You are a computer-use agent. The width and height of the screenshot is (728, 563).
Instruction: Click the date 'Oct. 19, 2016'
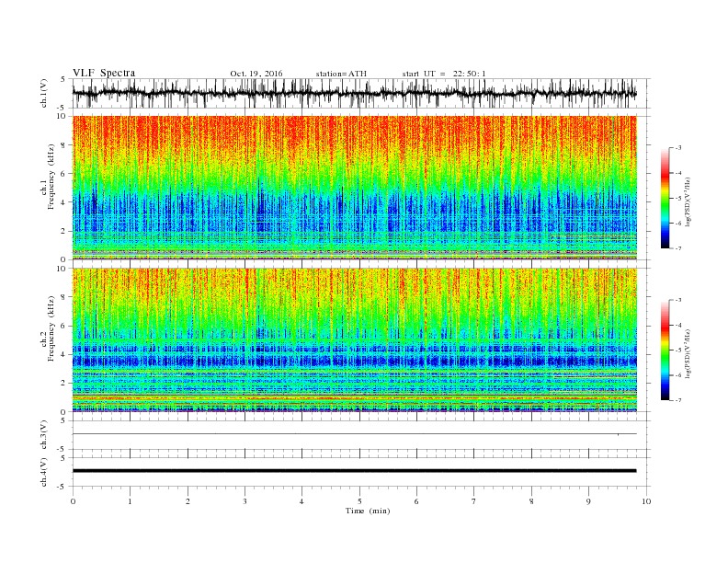[256, 74]
